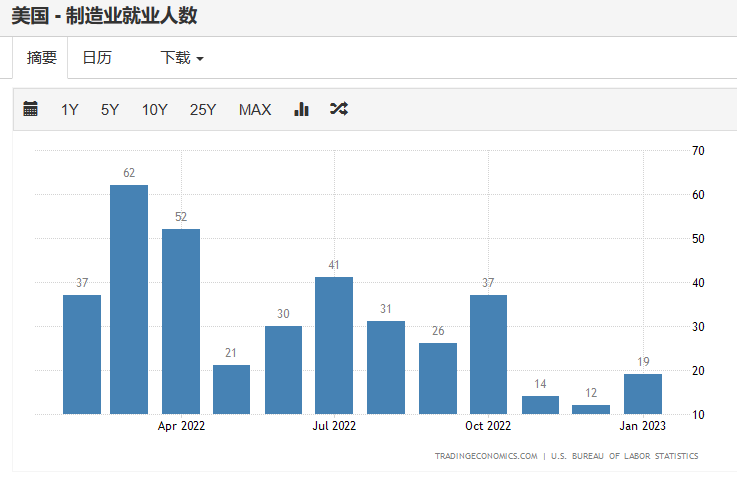Click the bar labeled 19
The width and height of the screenshot is (737, 480).
pos(643,394)
